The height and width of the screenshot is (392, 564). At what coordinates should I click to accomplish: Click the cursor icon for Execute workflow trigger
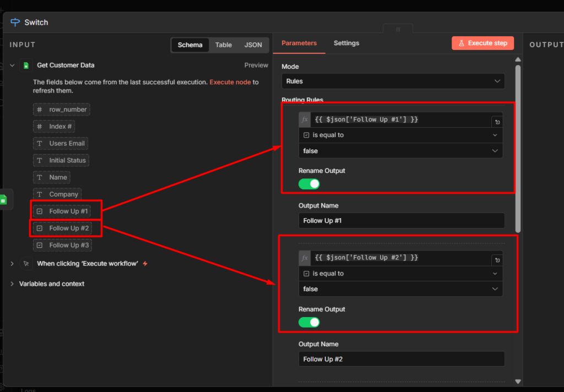26,264
